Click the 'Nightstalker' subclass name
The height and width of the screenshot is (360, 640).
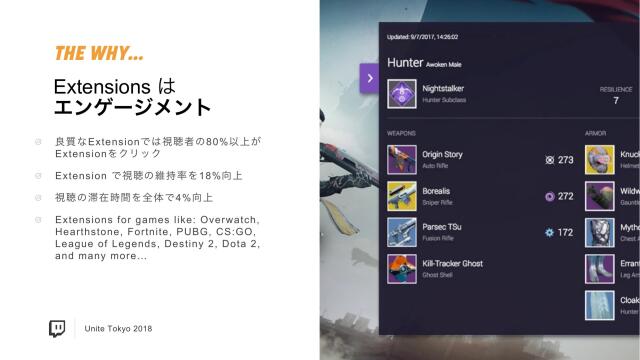tap(443, 89)
